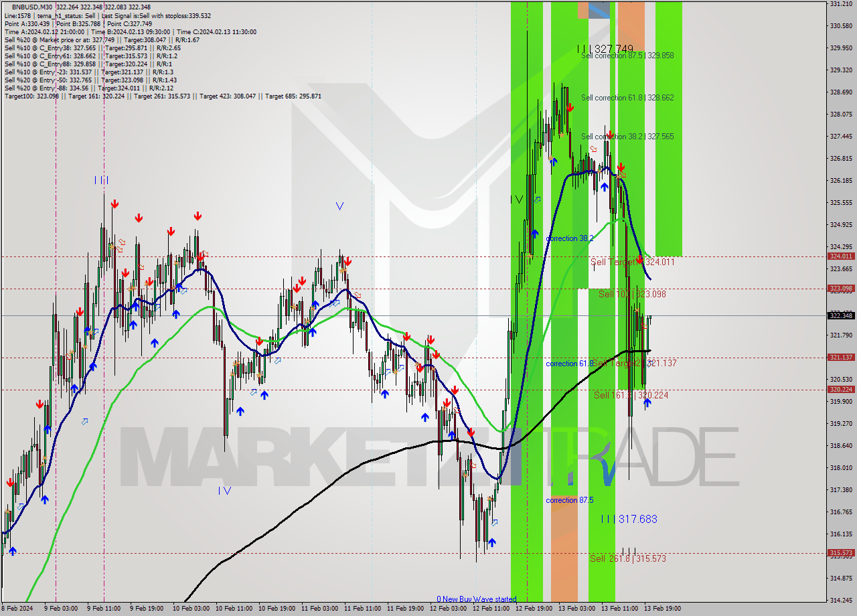
Task: Select the 'Sell 161.8 | 320.224' chart label
Action: point(631,395)
